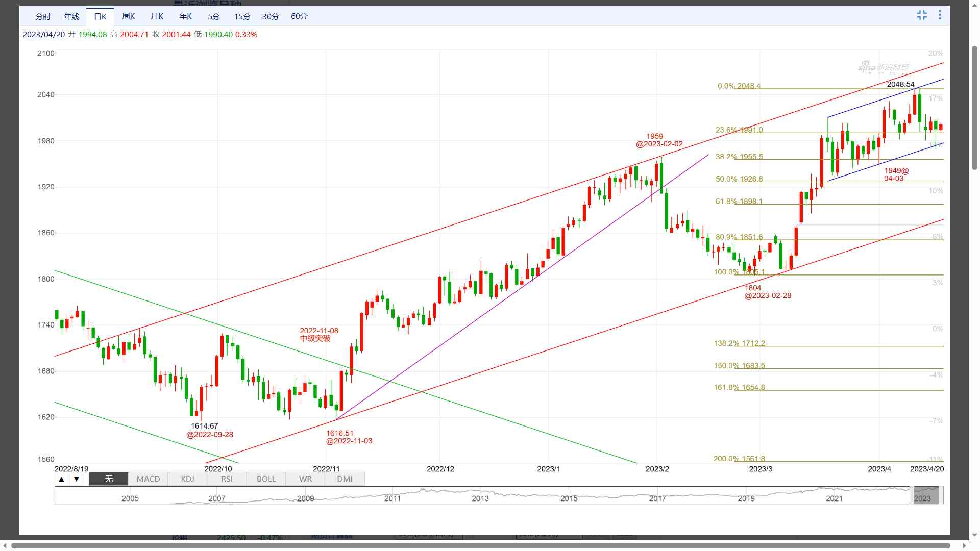Click the 1614.67 low price label
Screen dimensions: 980x551
pyautogui.click(x=205, y=426)
